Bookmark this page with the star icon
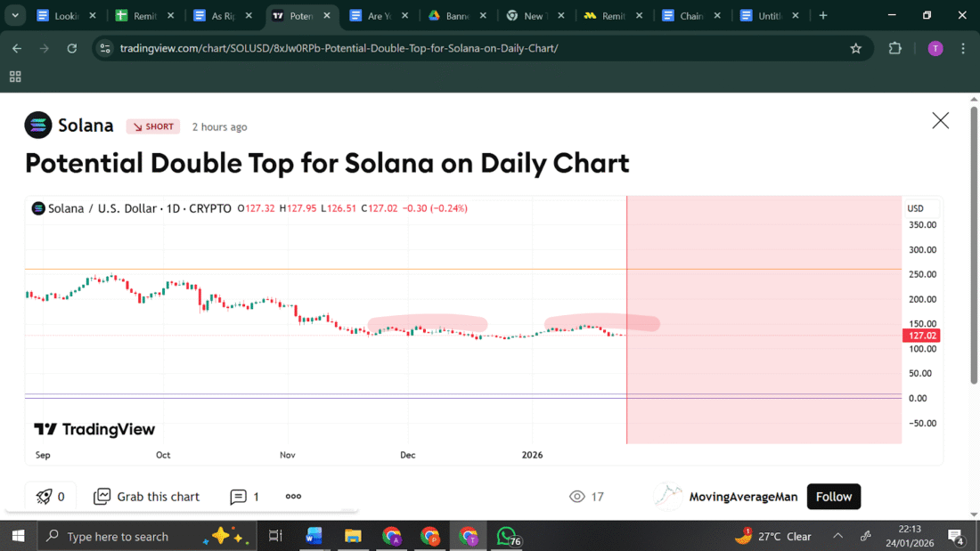 click(856, 48)
